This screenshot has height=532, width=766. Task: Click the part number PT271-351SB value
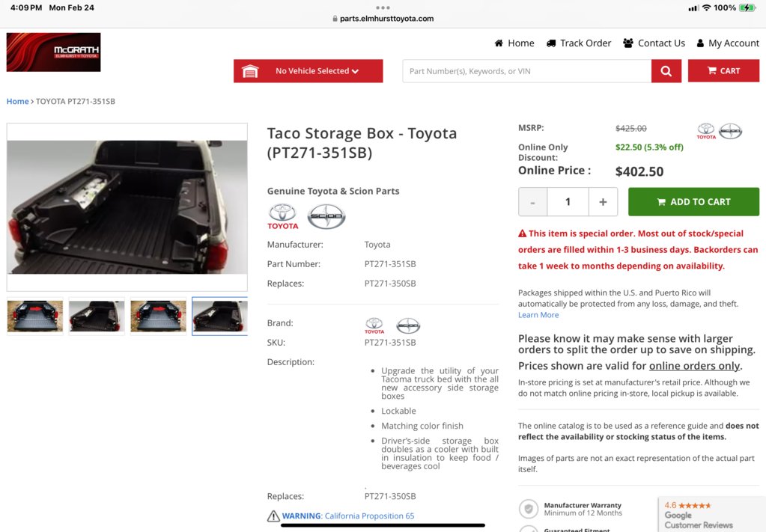point(390,264)
